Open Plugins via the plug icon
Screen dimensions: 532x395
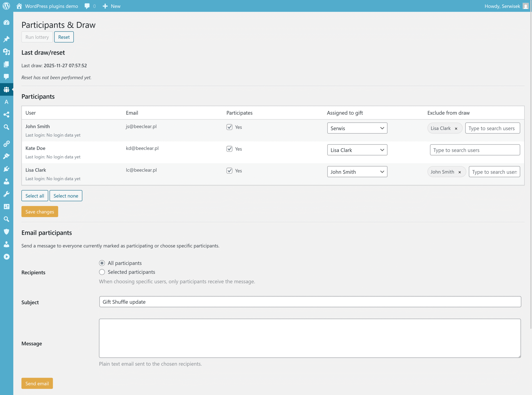click(x=6, y=169)
